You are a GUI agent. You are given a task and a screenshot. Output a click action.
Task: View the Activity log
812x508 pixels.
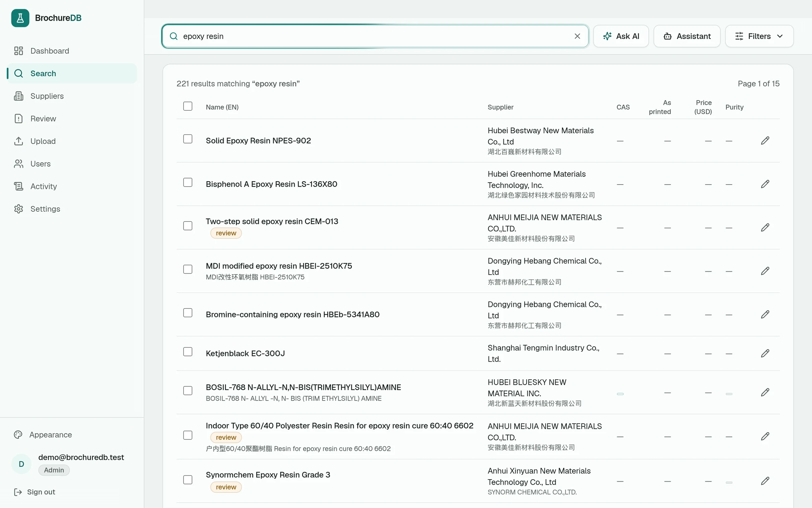tap(72, 186)
